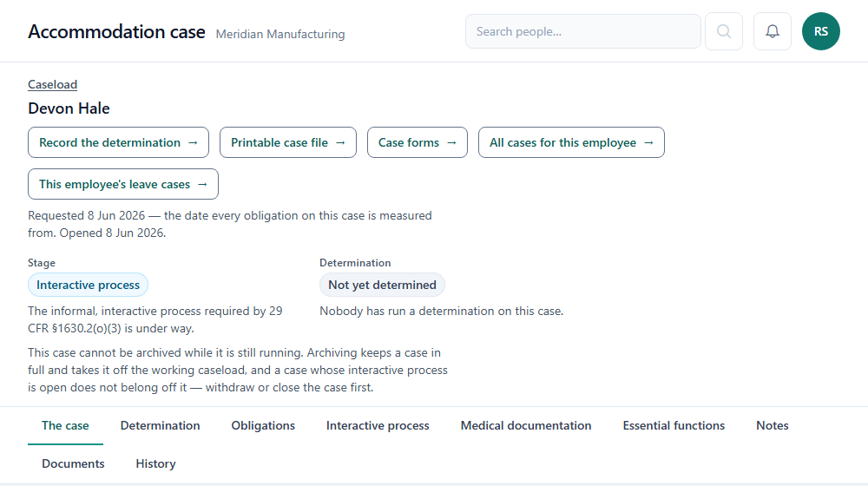Click the Accommodation case title
Screen dimensions: 868x486
pyautogui.click(x=117, y=32)
